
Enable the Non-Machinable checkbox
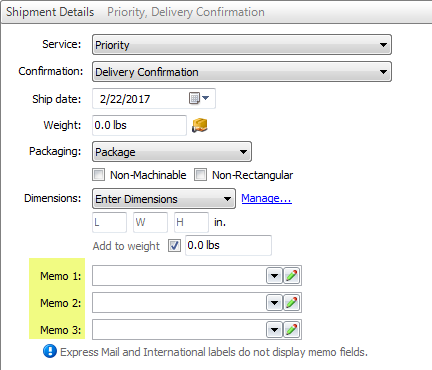pyautogui.click(x=99, y=175)
